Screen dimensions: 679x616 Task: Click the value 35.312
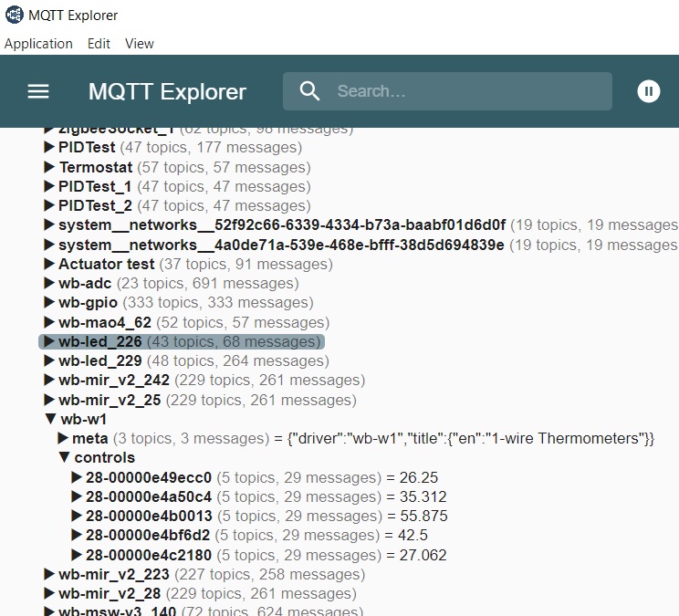tap(423, 496)
